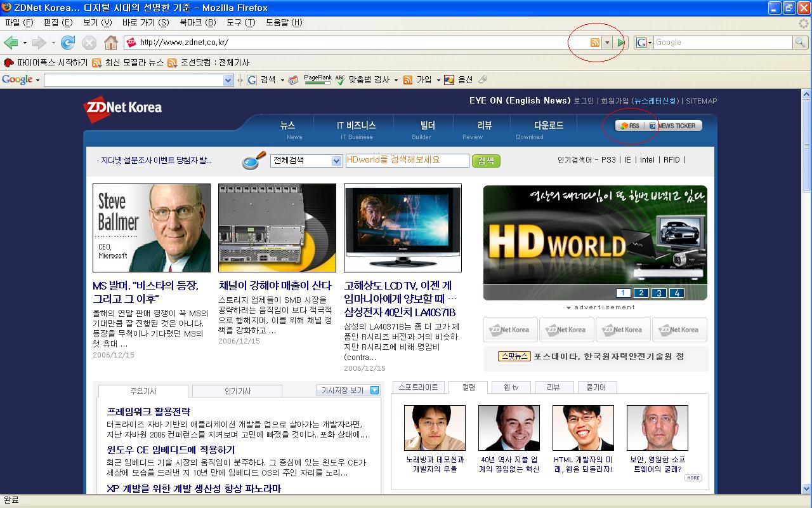Click the magnifying glass icon beside 전체검색
This screenshot has height=508, width=812.
pyautogui.click(x=254, y=160)
